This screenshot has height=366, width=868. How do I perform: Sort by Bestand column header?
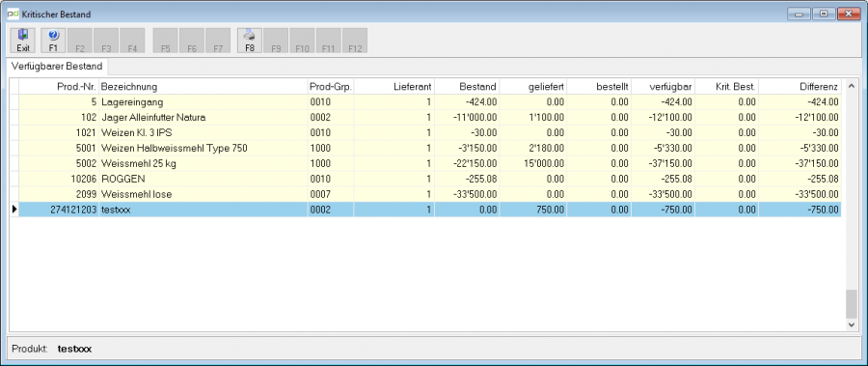coord(467,87)
